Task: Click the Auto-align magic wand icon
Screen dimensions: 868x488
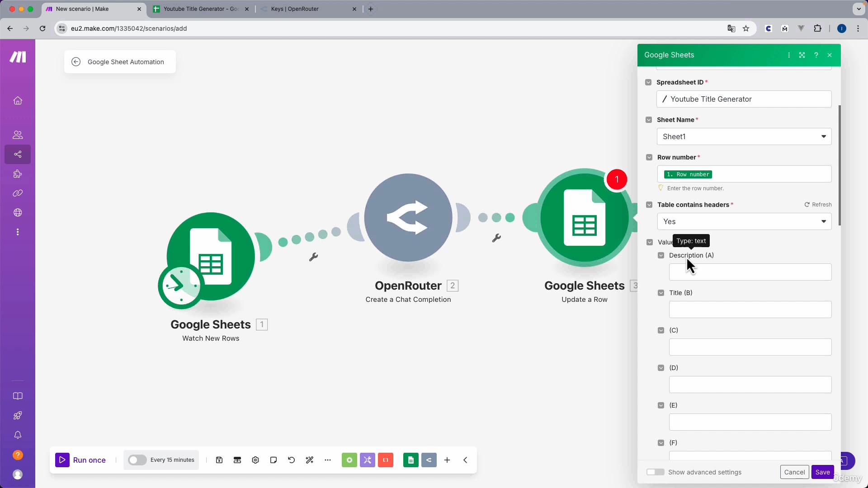Action: coord(310,460)
